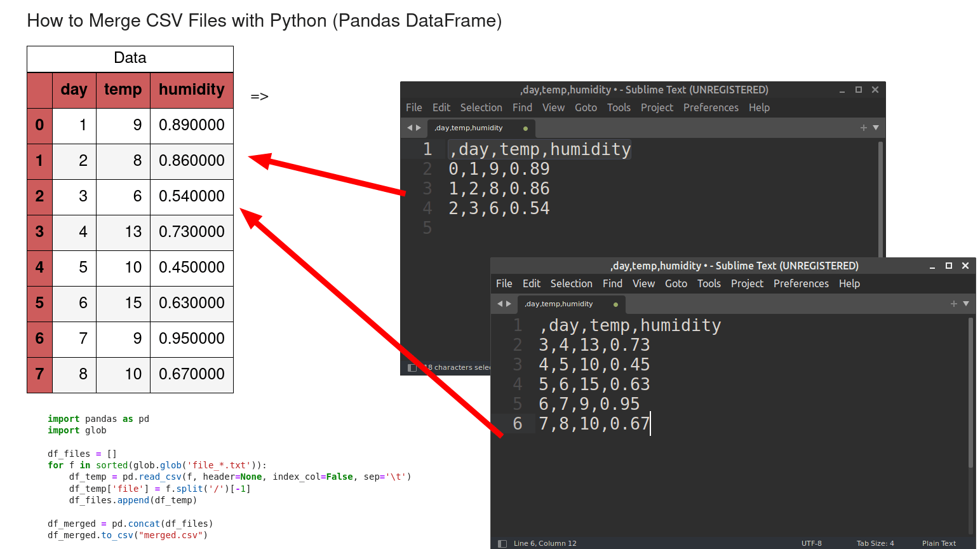Click back navigation arrow in bottom Sublime window
The image size is (980, 549).
pyautogui.click(x=500, y=304)
